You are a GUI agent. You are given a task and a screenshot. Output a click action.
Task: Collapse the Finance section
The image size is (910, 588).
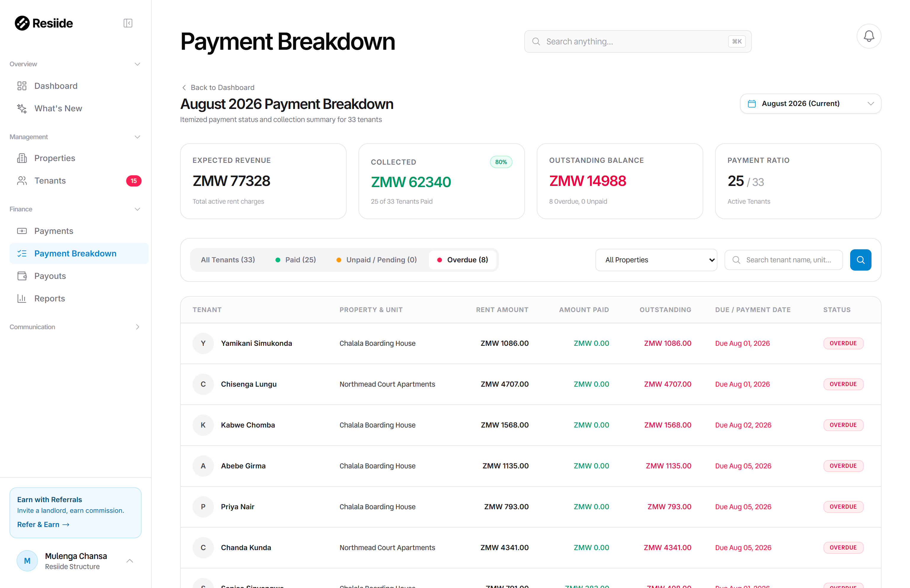pyautogui.click(x=137, y=209)
